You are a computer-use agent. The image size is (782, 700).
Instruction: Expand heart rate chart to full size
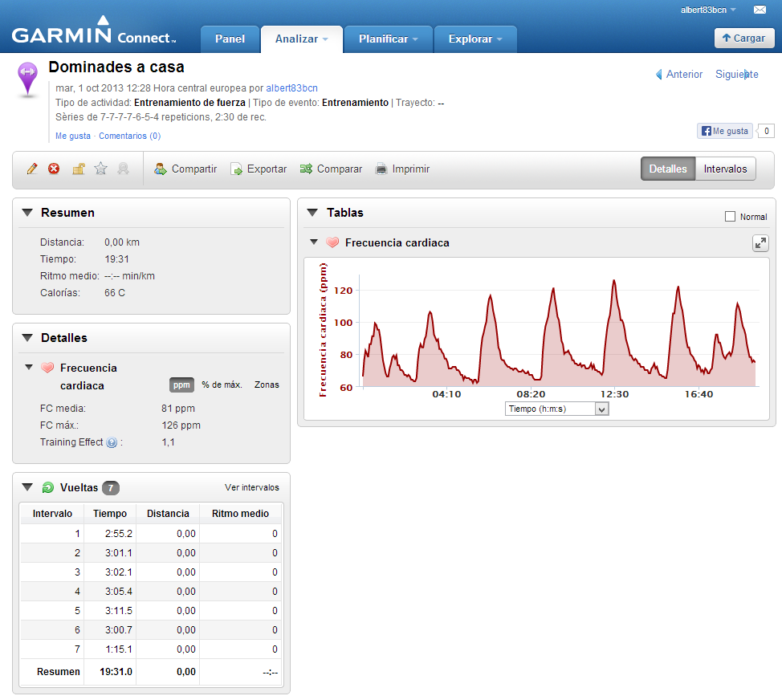[760, 242]
